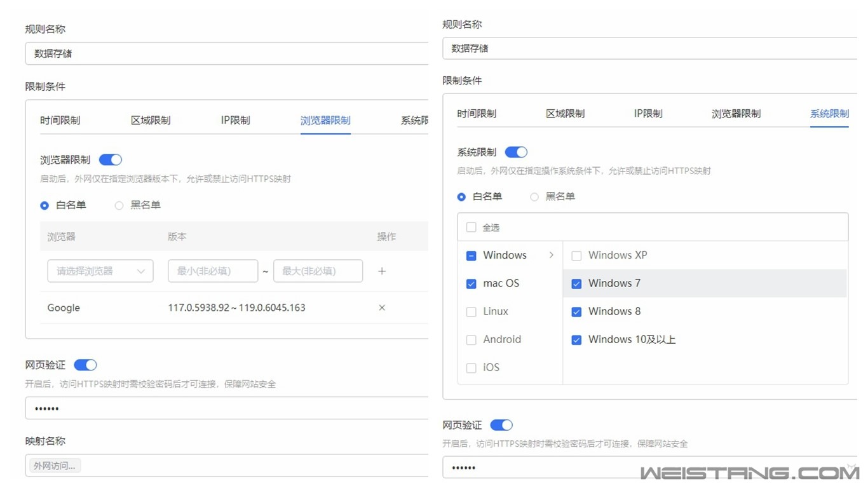The height and width of the screenshot is (488, 868).
Task: Click the 操作 column header
Action: tap(386, 236)
